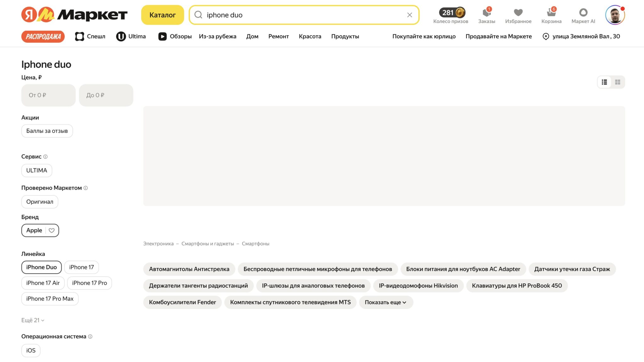Open Комбоусилители Fender category chip

182,302
